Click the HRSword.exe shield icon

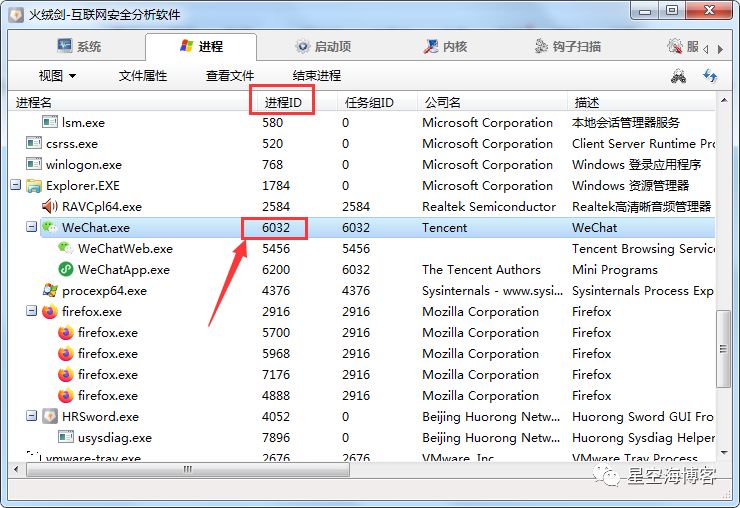tap(50, 416)
